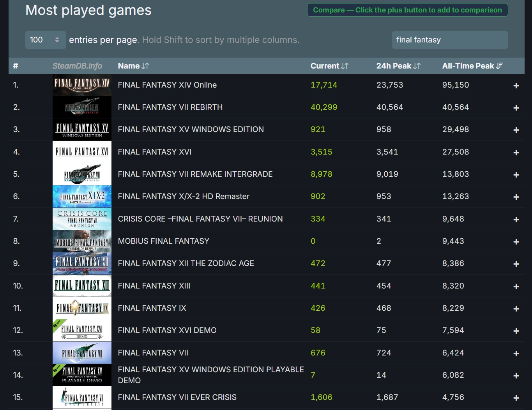Image resolution: width=532 pixels, height=410 pixels.
Task: Sort by 24h Peak column
Action: 398,66
